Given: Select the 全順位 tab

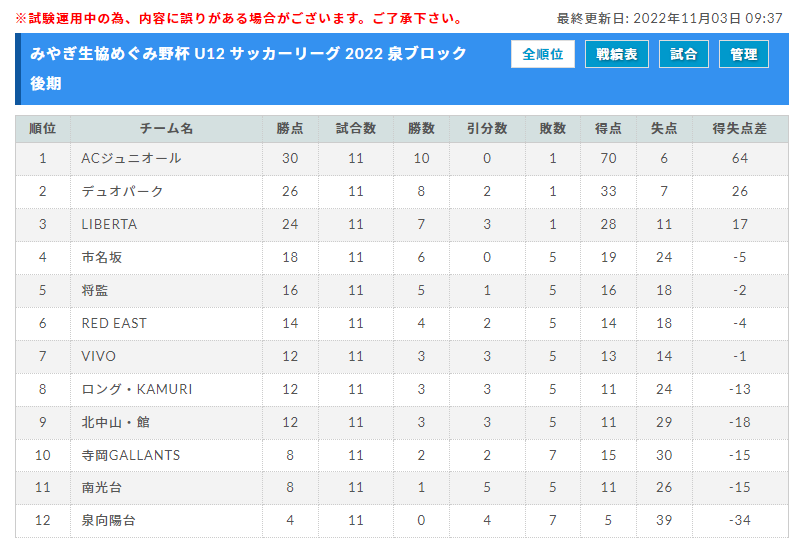Looking at the screenshot, I should (542, 54).
